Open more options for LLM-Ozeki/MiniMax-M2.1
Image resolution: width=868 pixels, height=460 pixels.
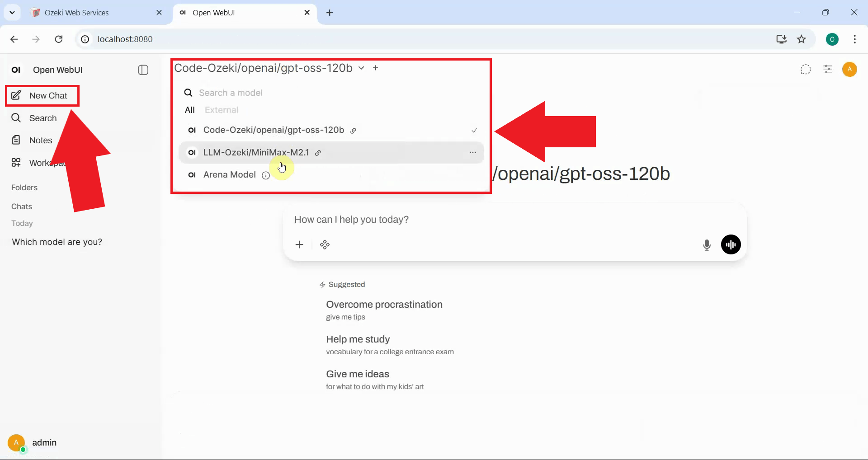click(x=472, y=153)
